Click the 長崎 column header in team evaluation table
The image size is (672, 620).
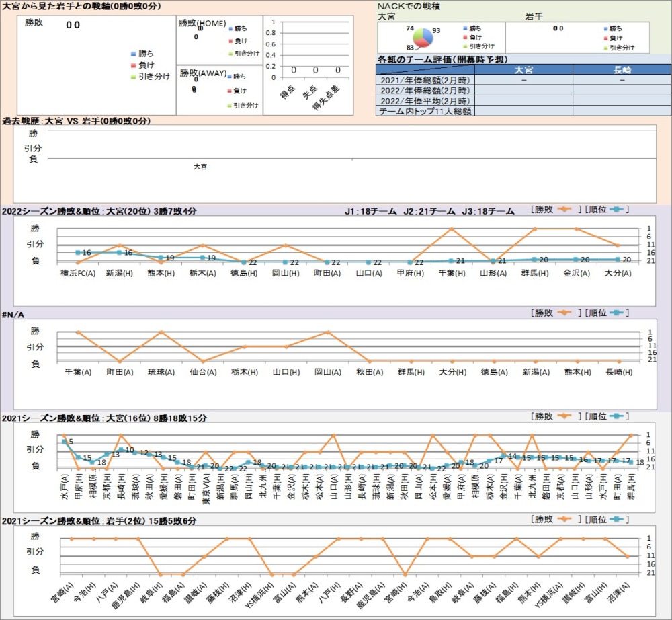(622, 69)
